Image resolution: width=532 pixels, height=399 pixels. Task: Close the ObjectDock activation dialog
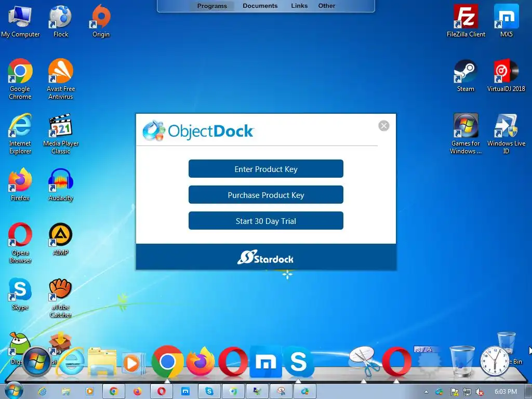(x=384, y=126)
